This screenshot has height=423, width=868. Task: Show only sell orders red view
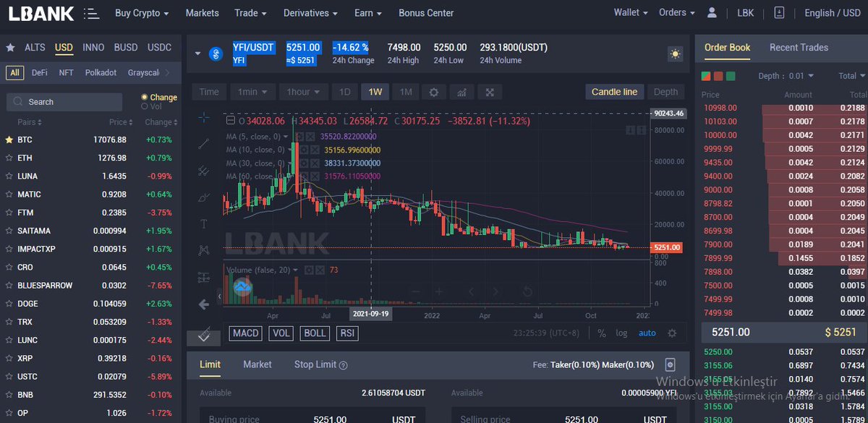pos(718,76)
